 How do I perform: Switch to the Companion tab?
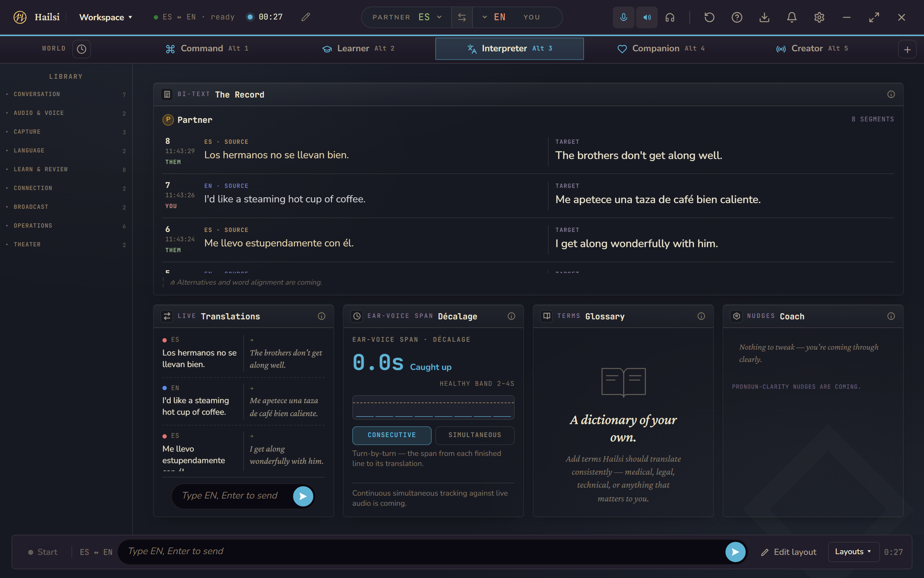(x=661, y=48)
